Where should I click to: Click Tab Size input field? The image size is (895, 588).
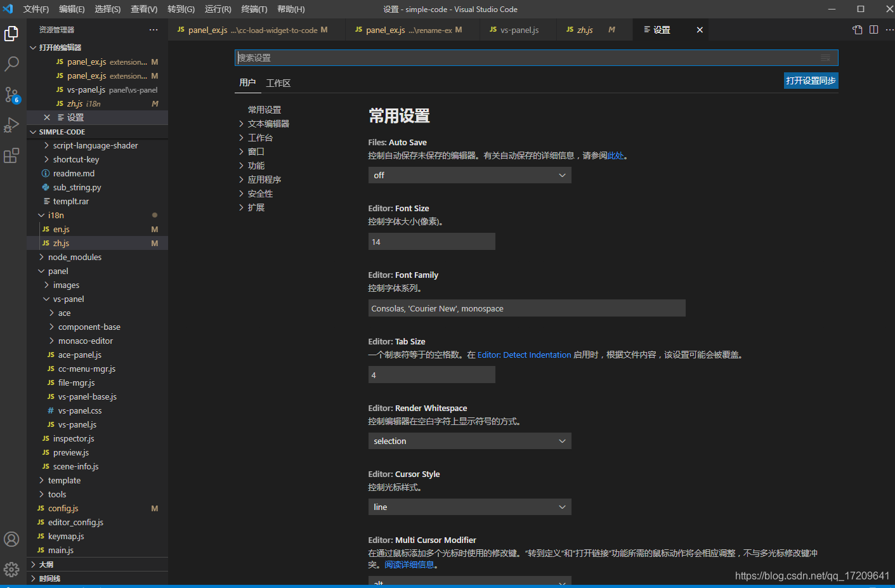click(431, 375)
